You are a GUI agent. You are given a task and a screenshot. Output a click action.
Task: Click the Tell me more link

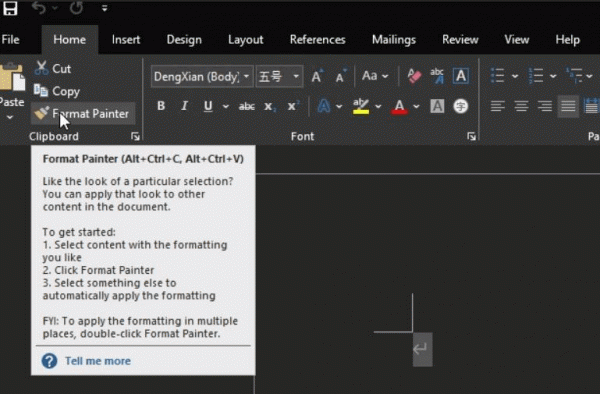(x=98, y=361)
